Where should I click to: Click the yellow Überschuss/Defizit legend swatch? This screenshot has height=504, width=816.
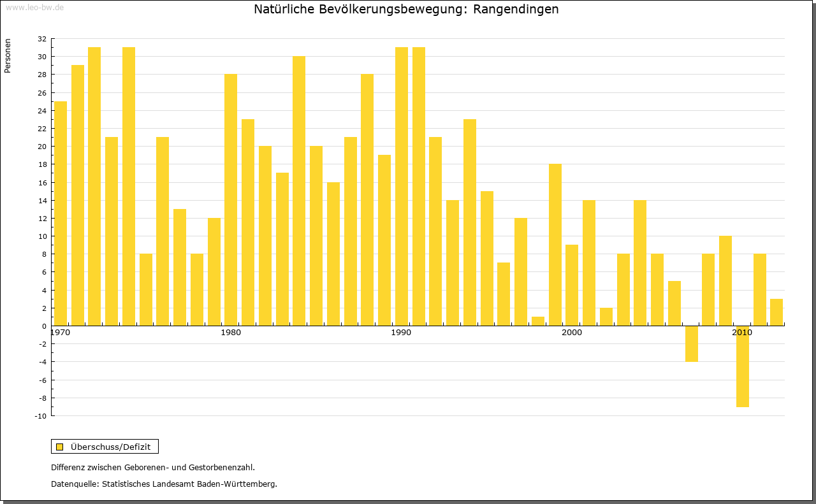click(x=59, y=447)
